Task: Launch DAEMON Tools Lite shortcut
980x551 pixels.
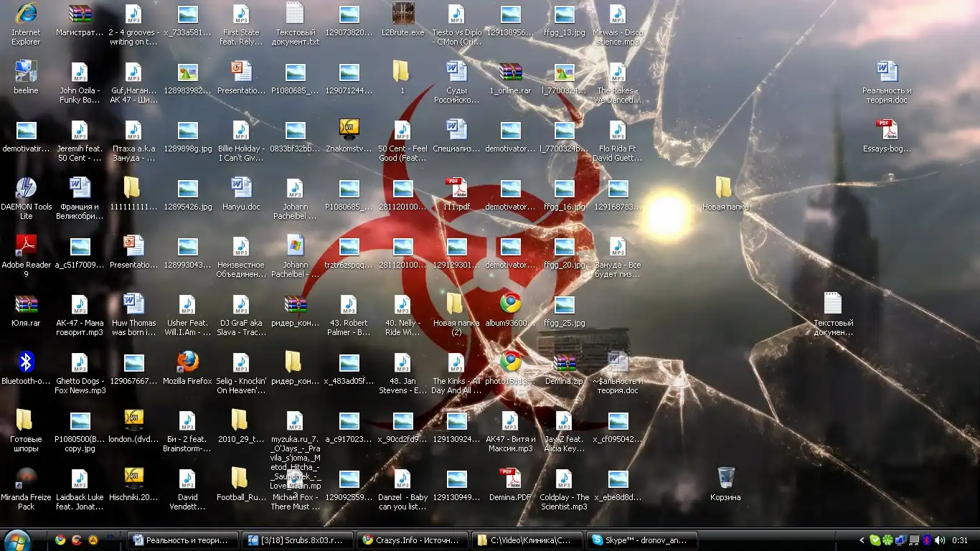Action: tap(26, 189)
